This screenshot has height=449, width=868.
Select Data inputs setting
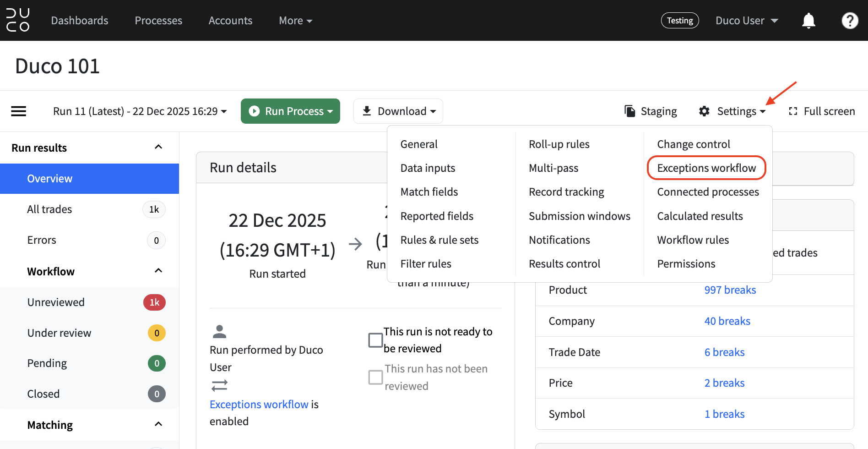coord(428,168)
